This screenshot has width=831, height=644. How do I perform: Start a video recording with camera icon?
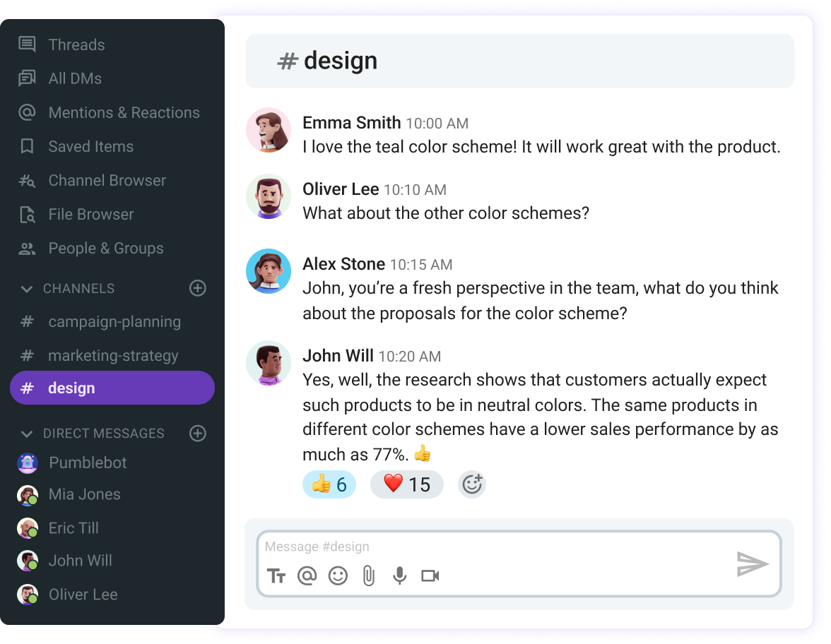point(430,576)
